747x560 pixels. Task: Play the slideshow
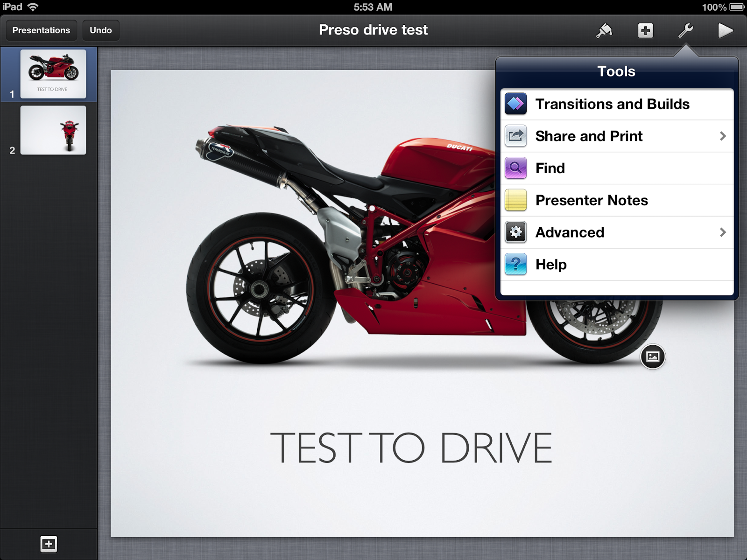point(725,31)
